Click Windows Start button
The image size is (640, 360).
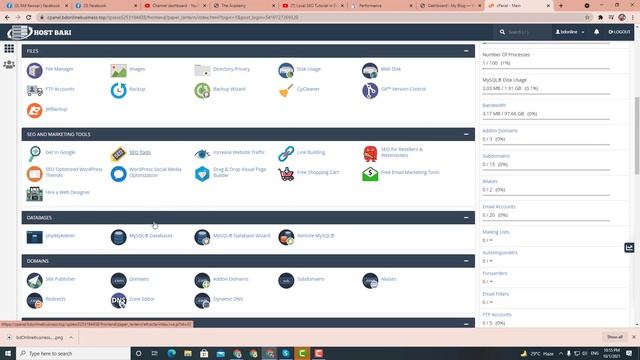pyautogui.click(x=8, y=353)
